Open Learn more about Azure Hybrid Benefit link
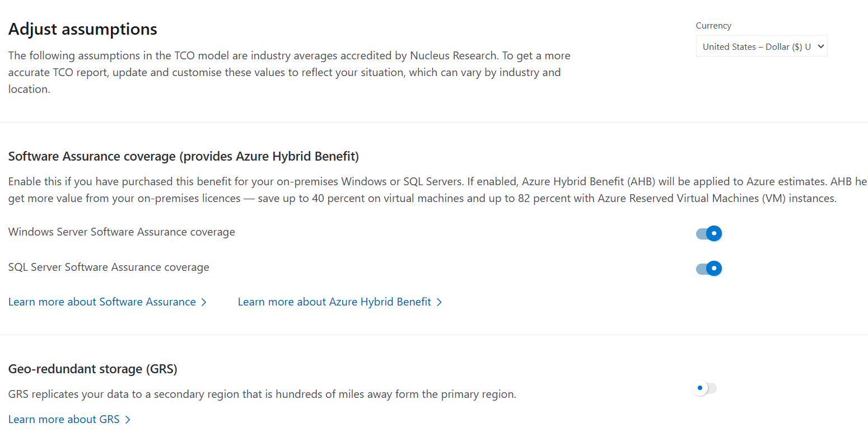 tap(334, 302)
